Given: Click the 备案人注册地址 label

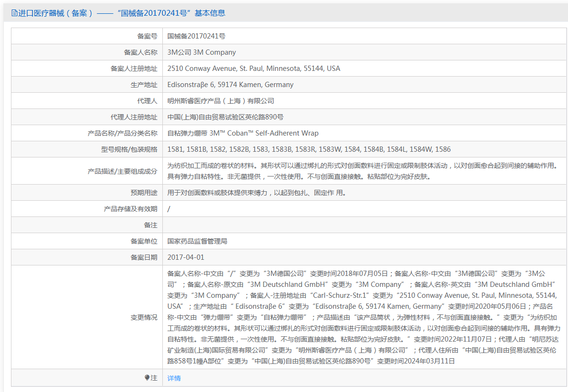Looking at the screenshot, I should tap(134, 69).
